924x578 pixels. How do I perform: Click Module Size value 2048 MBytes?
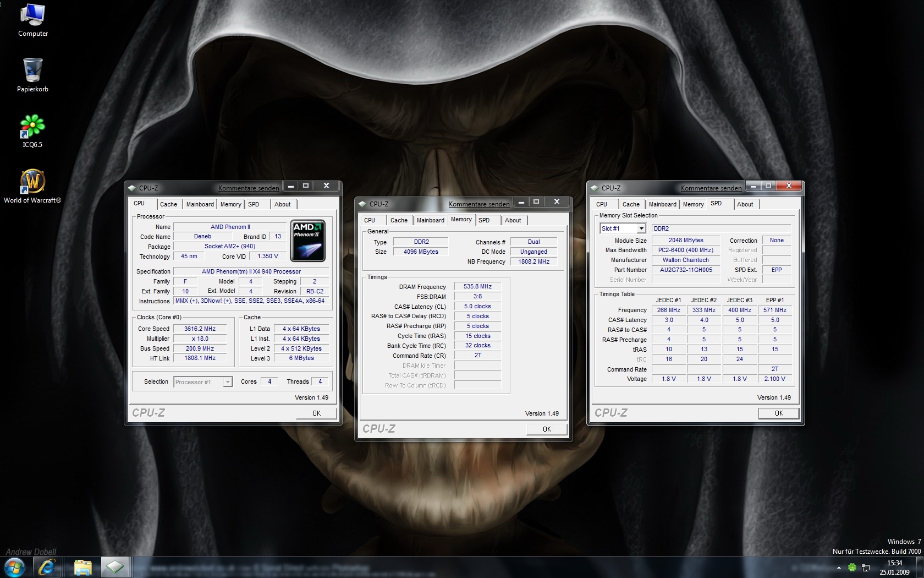click(686, 241)
